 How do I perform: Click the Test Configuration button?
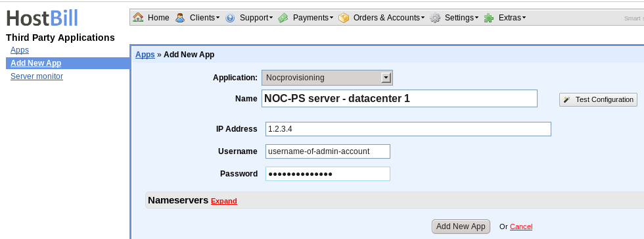(x=598, y=99)
